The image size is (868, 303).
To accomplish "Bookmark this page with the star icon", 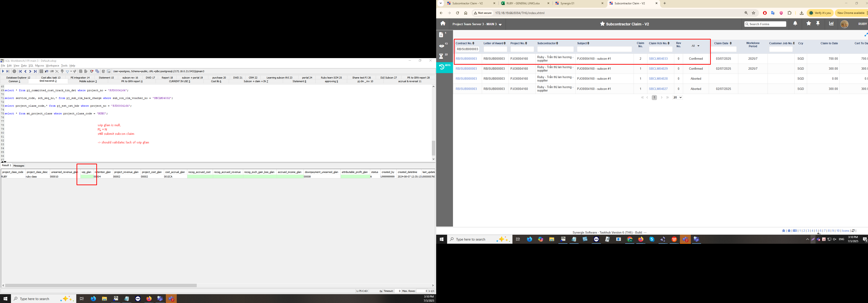I will pyautogui.click(x=754, y=13).
